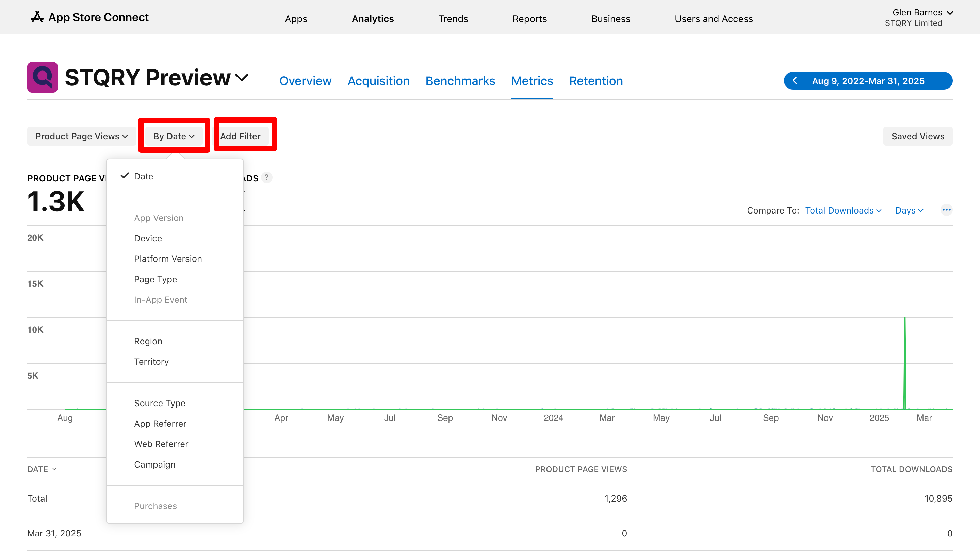This screenshot has width=980, height=553.
Task: Open the Product Page Views dropdown
Action: [81, 136]
